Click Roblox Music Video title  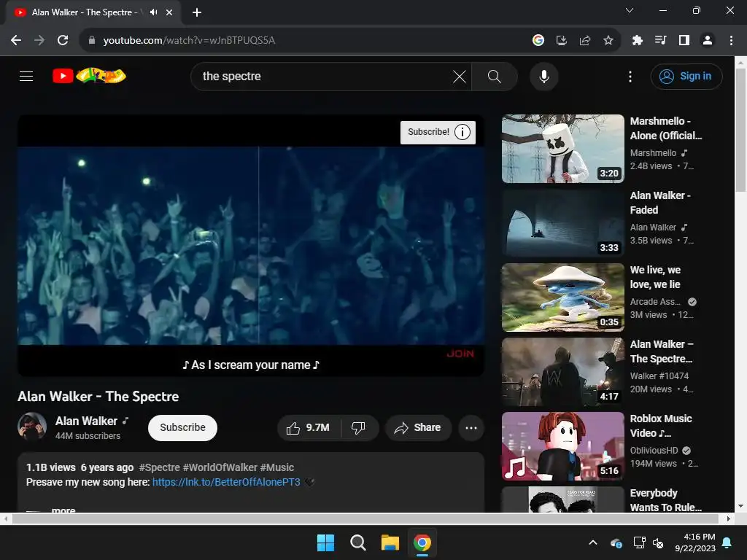[661, 426]
